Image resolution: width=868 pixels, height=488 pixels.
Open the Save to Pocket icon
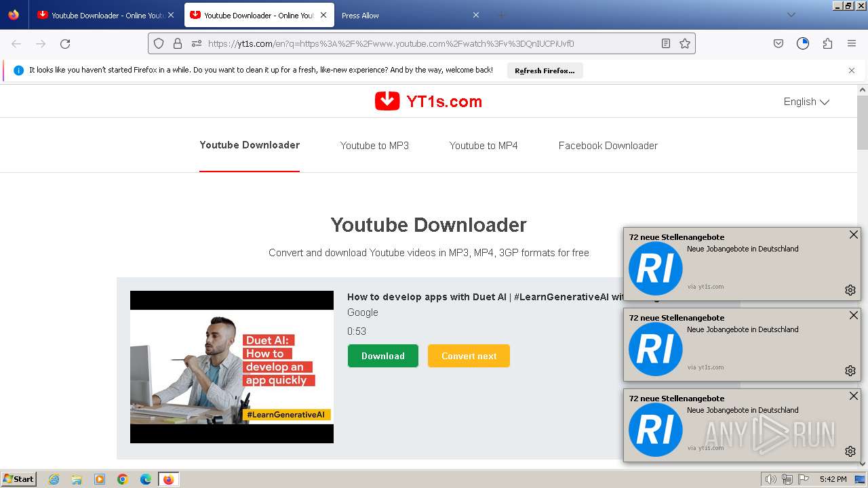pos(778,43)
